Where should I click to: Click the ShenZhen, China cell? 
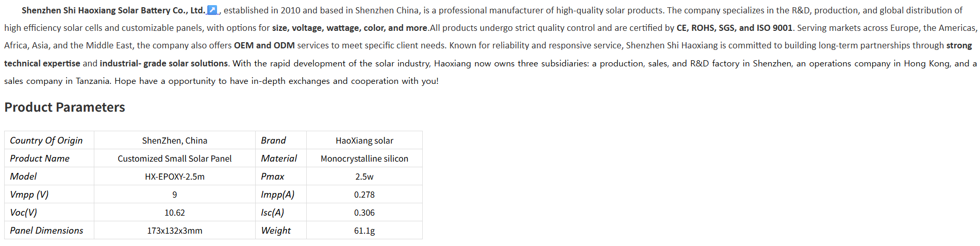pos(174,140)
